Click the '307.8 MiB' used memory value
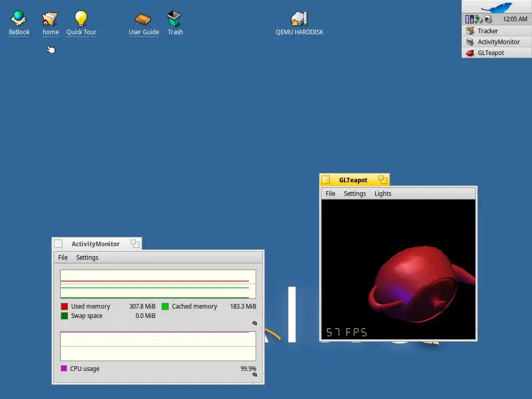This screenshot has height=399, width=532. [142, 307]
